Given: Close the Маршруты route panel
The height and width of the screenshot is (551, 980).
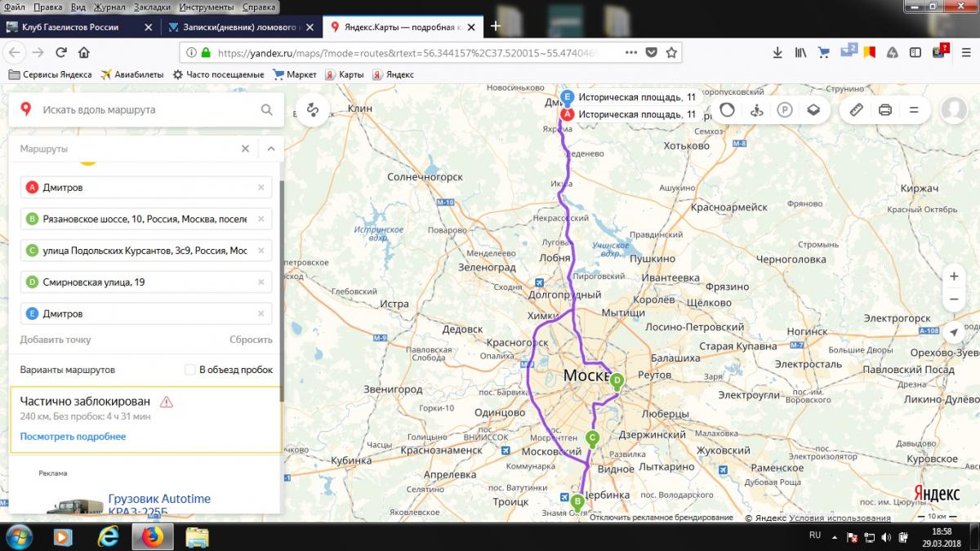Looking at the screenshot, I should coord(245,149).
